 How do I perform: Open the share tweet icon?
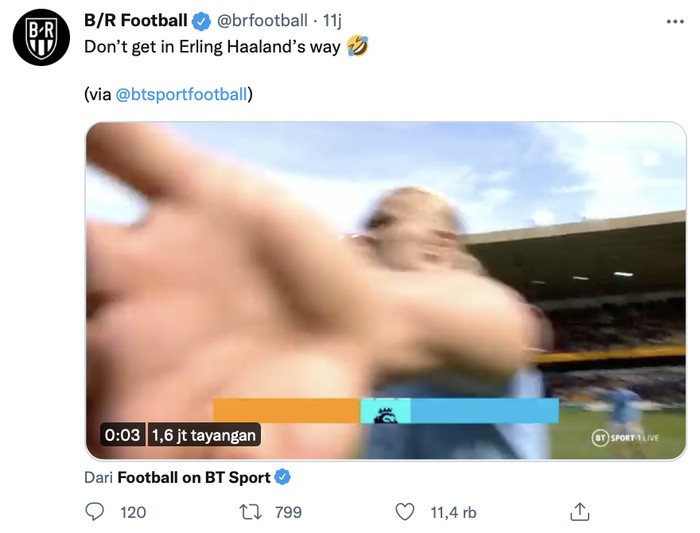point(579,512)
